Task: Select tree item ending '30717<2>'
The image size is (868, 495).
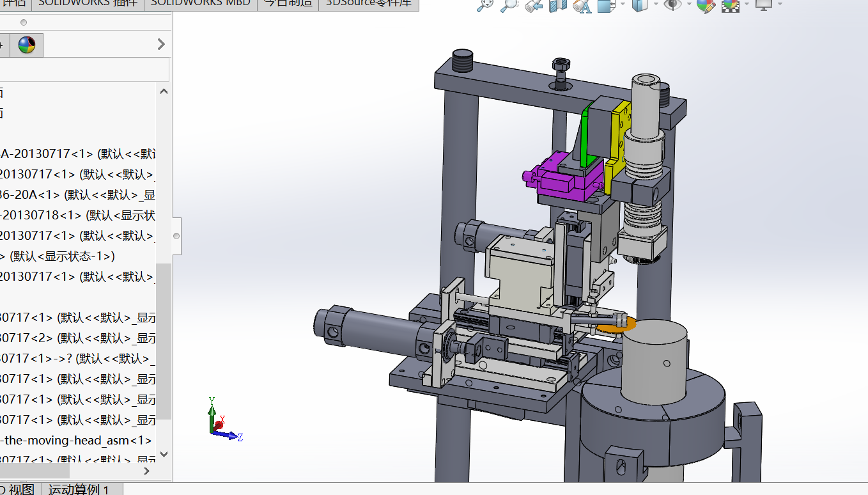Action: 78,338
